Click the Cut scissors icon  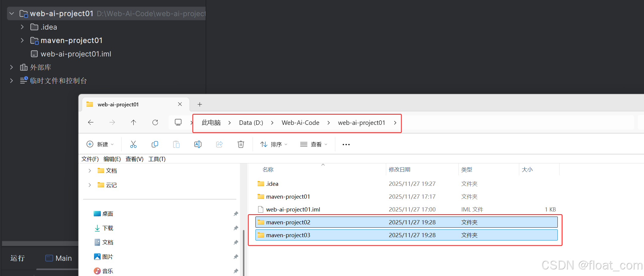[x=133, y=145]
